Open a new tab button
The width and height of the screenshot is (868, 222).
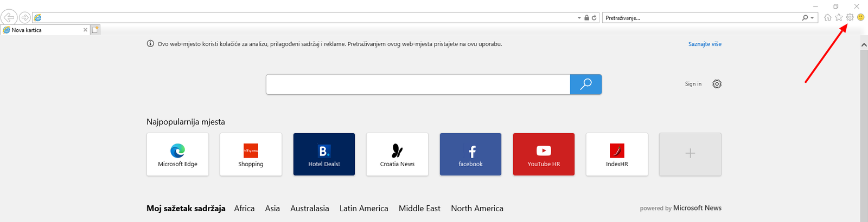point(95,30)
